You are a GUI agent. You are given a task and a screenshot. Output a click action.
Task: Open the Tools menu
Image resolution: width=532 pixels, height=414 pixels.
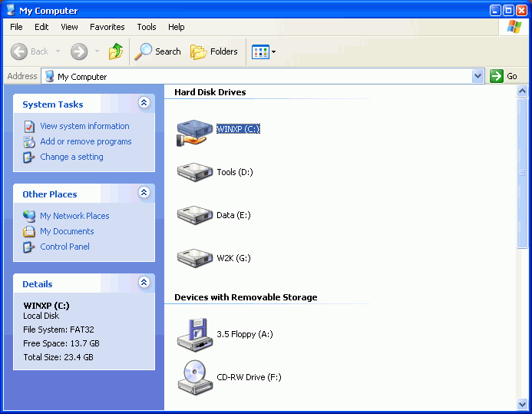click(147, 27)
